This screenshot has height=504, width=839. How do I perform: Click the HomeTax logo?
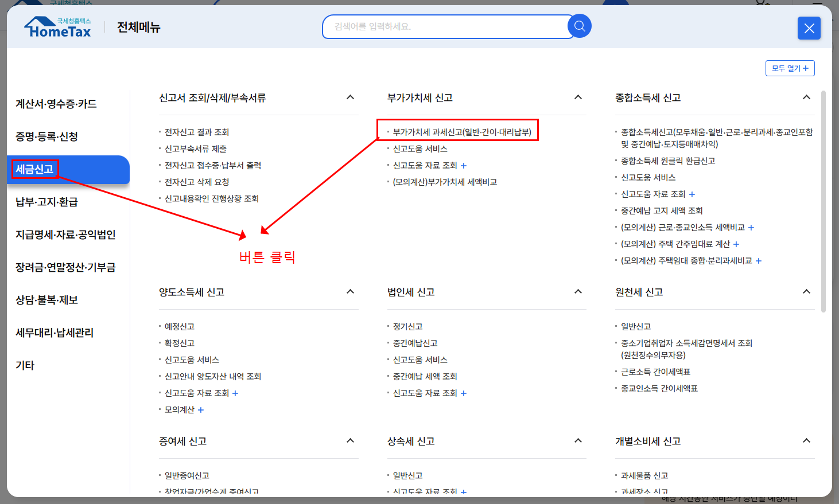click(x=56, y=28)
